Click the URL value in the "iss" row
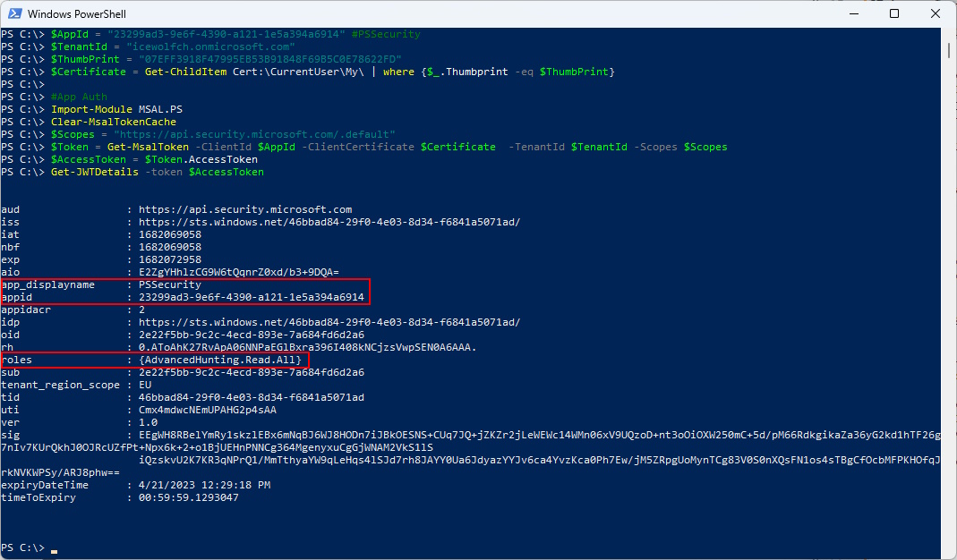 tap(329, 222)
